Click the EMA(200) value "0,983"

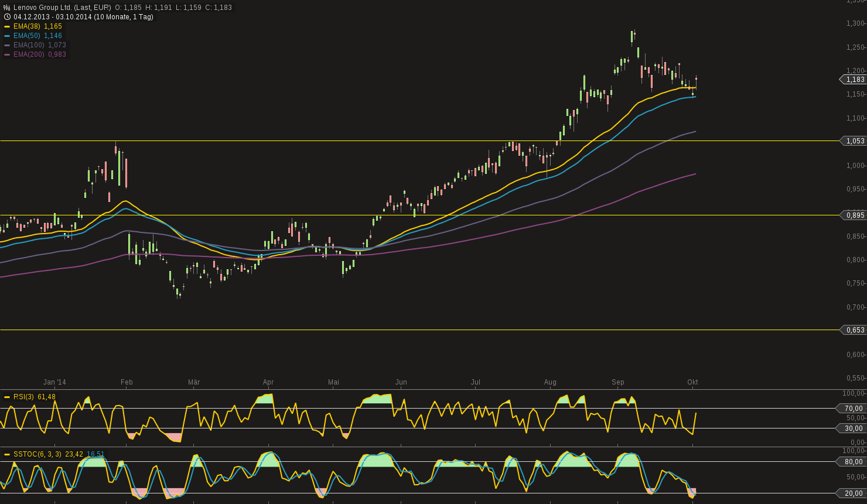tap(57, 54)
